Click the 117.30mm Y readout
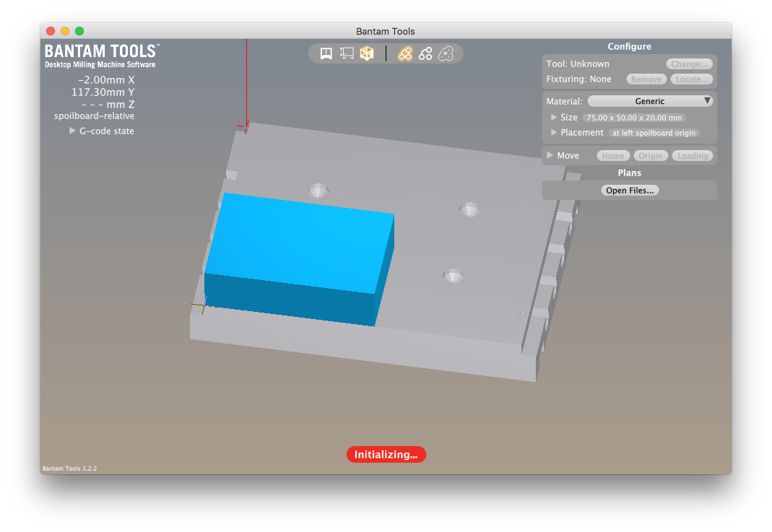Viewport: 772px width, 532px height. pyautogui.click(x=103, y=92)
